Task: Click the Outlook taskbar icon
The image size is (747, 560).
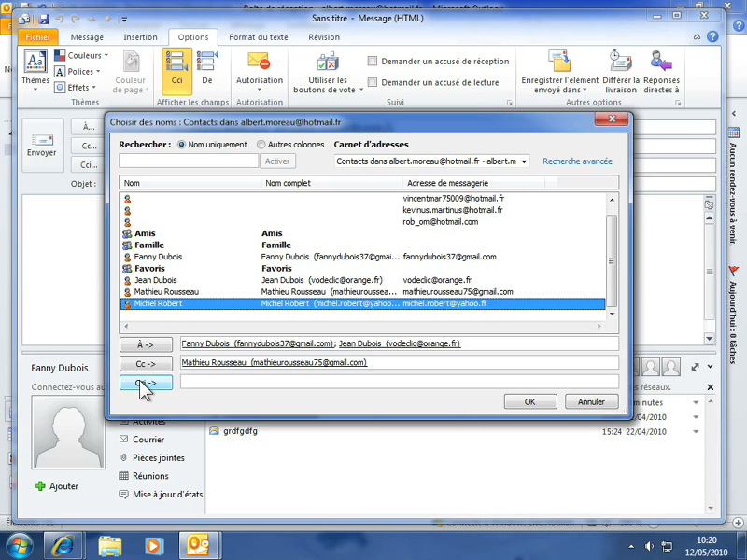Action: click(199, 545)
